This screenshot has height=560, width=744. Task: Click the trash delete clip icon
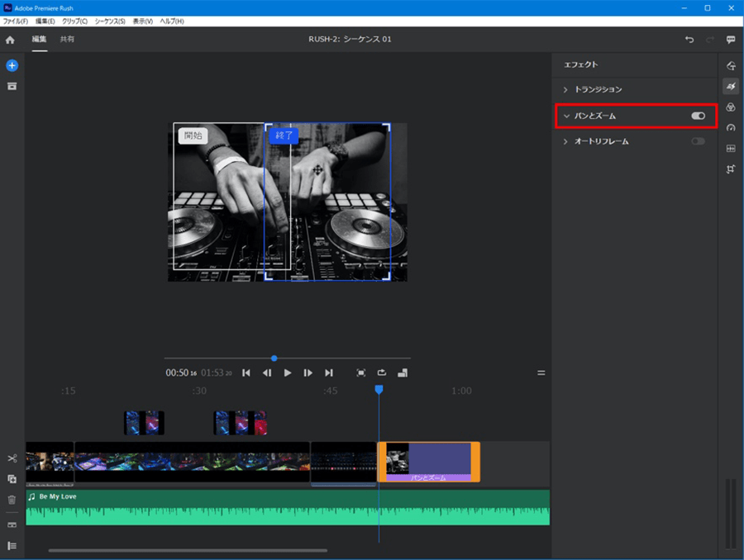[x=12, y=499]
